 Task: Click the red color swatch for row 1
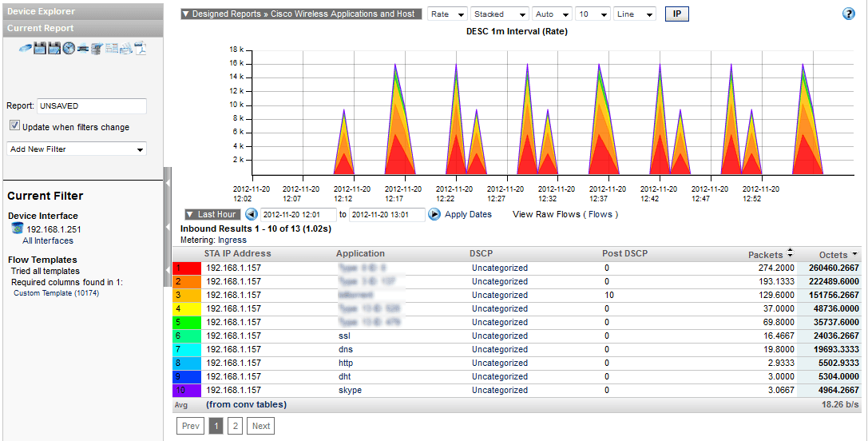[187, 268]
